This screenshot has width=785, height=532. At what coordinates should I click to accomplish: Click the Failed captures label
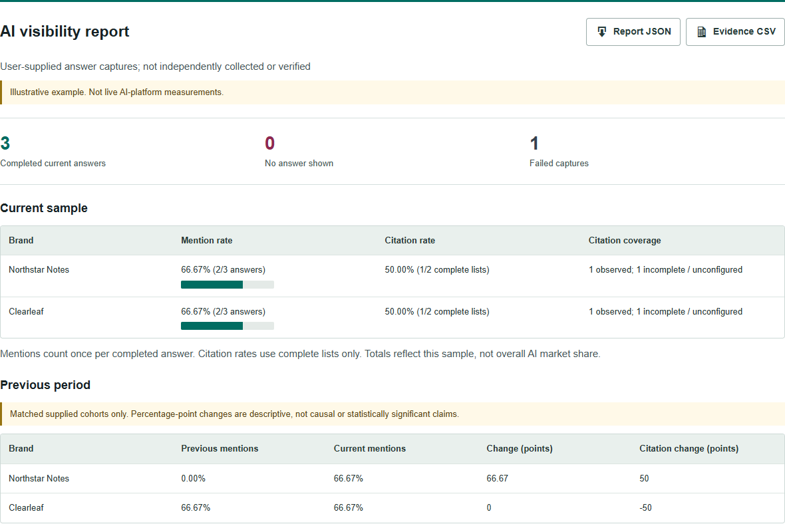click(559, 163)
